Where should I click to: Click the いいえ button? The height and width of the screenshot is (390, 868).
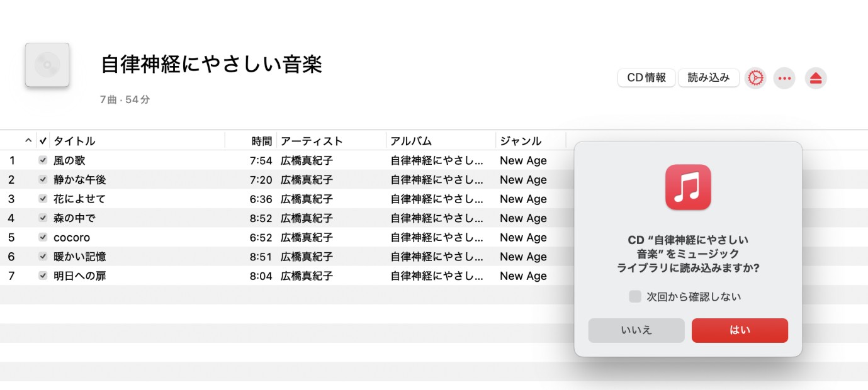tap(636, 330)
